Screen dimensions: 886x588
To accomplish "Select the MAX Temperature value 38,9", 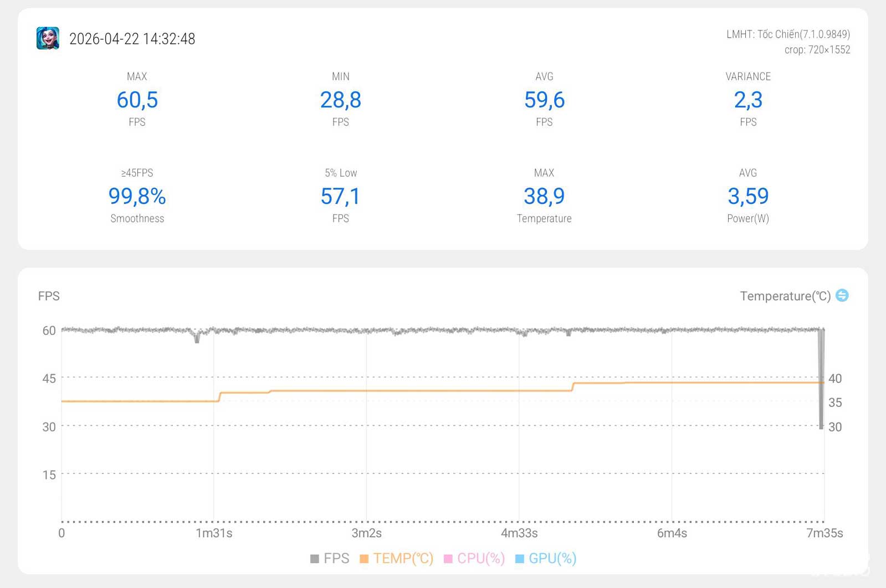I will pos(544,197).
